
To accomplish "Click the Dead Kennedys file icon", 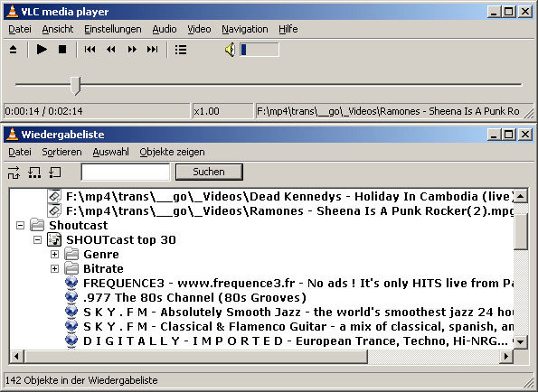I will tap(54, 196).
